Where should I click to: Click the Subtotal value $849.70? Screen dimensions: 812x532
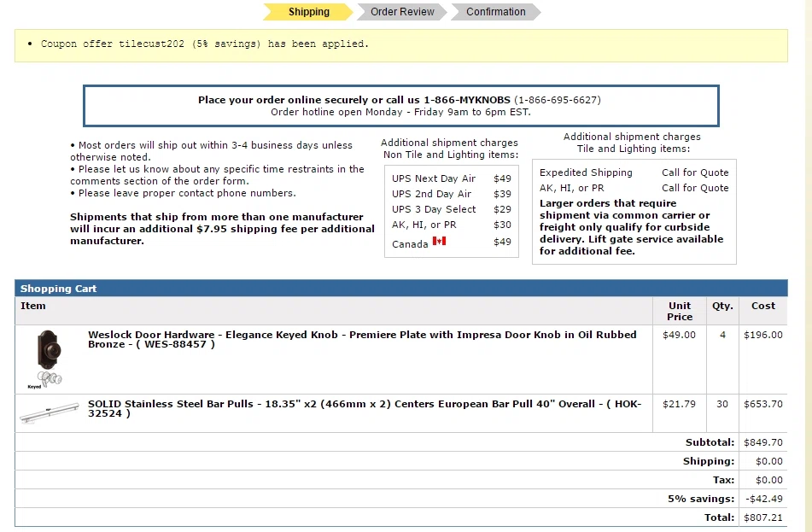click(x=763, y=442)
